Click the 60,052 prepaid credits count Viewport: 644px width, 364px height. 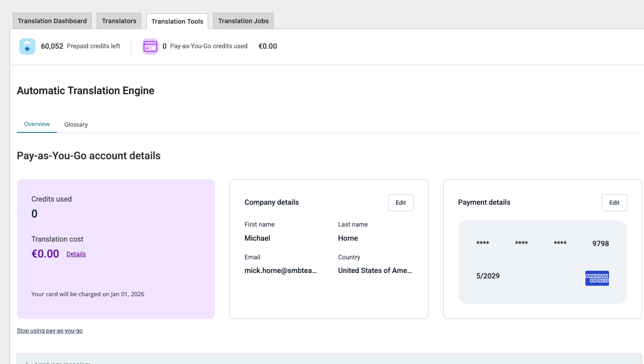tap(52, 46)
